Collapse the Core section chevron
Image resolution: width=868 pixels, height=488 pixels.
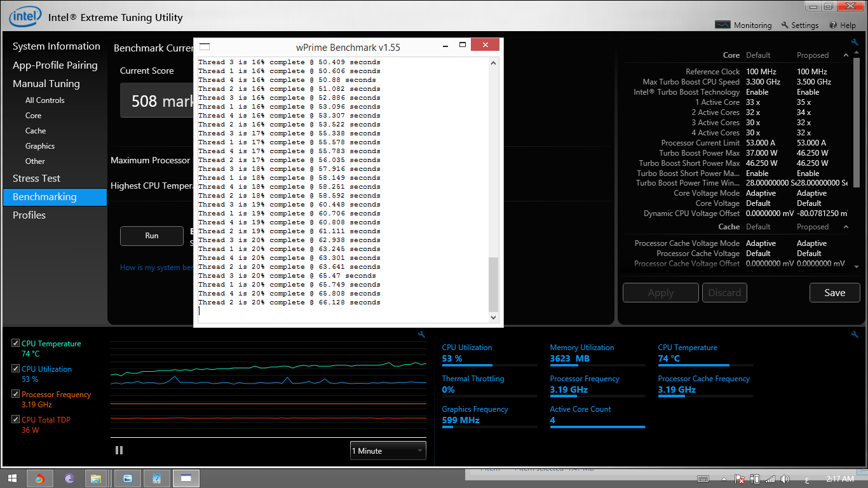click(x=846, y=55)
